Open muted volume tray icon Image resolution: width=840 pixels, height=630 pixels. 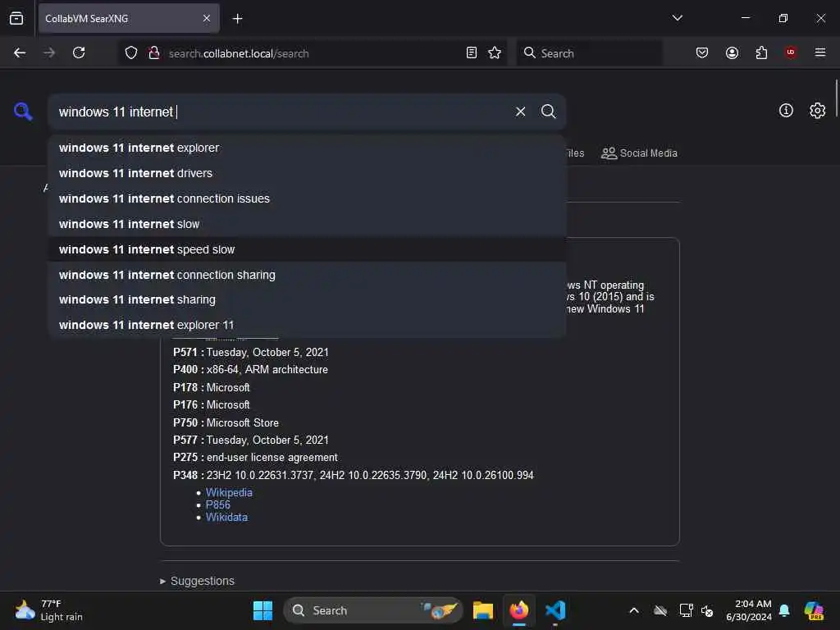click(x=707, y=610)
